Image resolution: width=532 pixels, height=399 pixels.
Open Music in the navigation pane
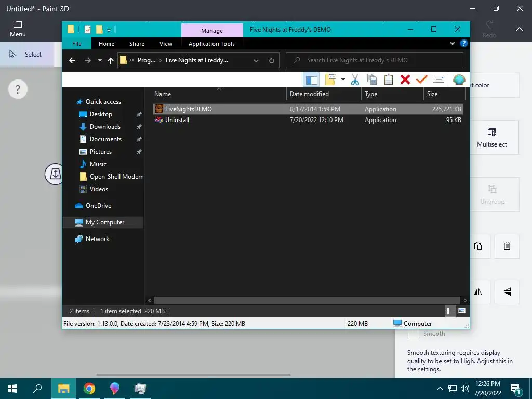tap(98, 164)
